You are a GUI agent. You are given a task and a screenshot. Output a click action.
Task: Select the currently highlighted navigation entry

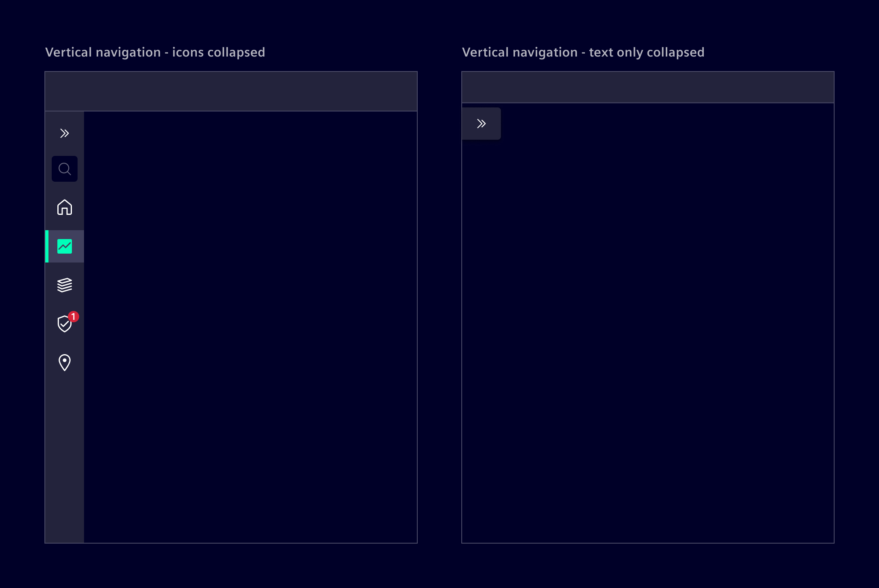(65, 246)
